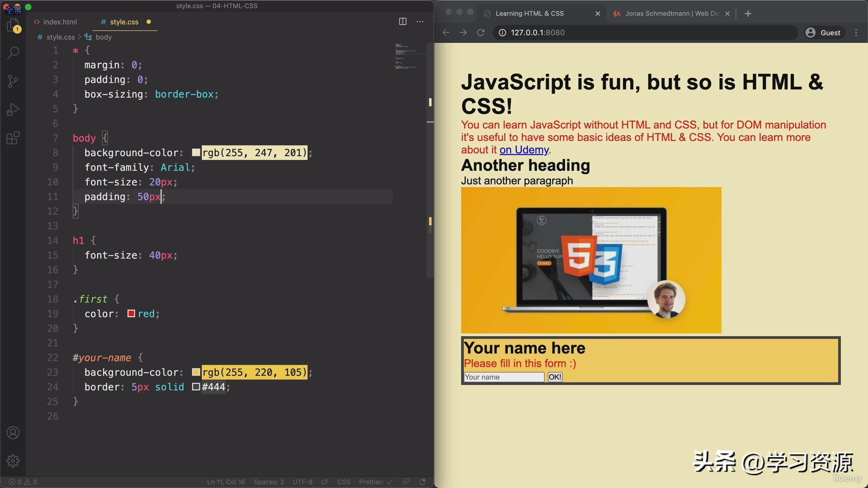
Task: Open the Guest profile in Chrome
Action: [824, 33]
